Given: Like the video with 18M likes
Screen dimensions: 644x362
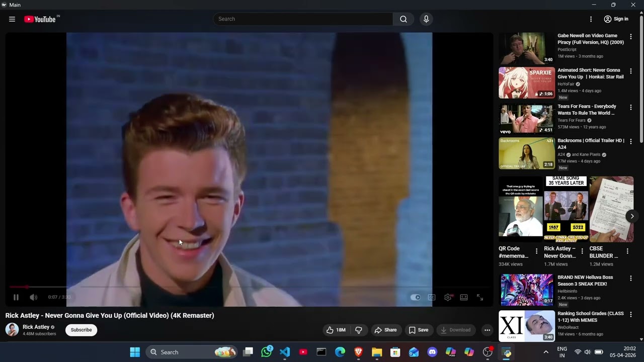Looking at the screenshot, I should click(336, 330).
